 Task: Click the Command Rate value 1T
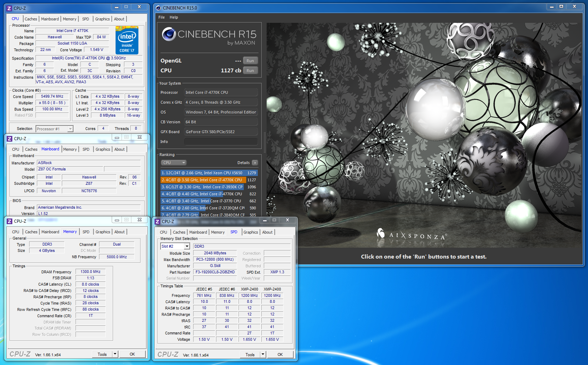point(90,315)
